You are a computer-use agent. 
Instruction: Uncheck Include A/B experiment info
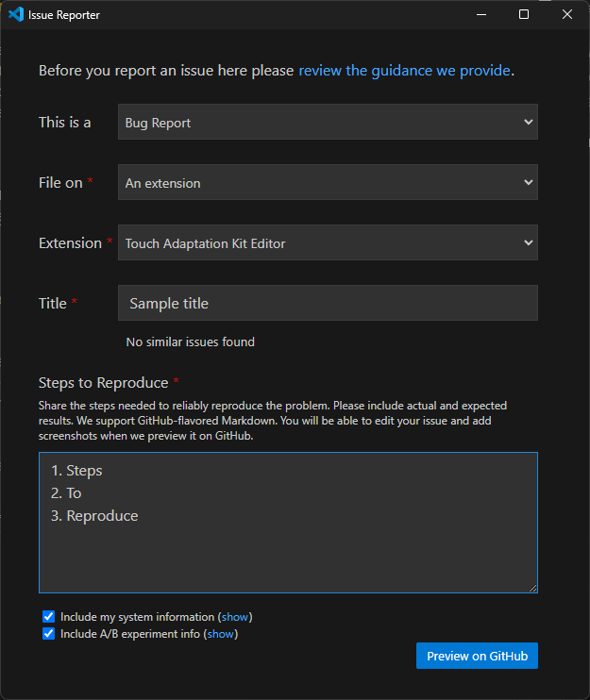tap(49, 633)
